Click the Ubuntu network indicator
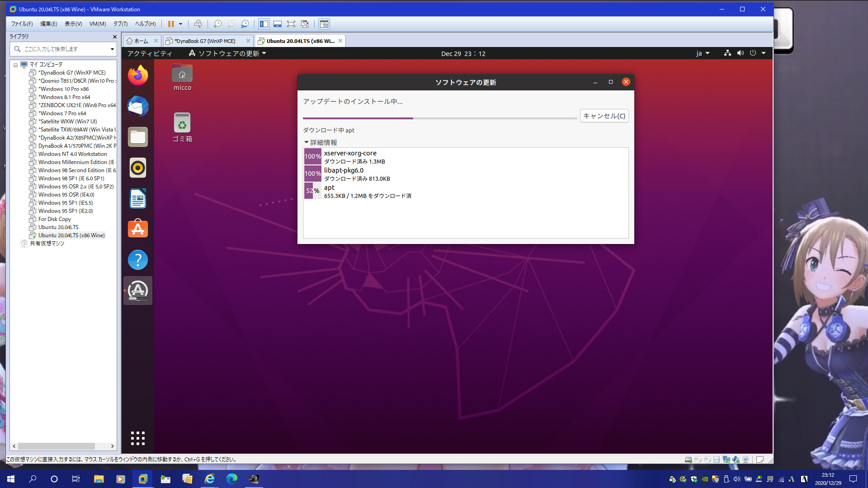Image resolution: width=868 pixels, height=488 pixels. coord(727,53)
